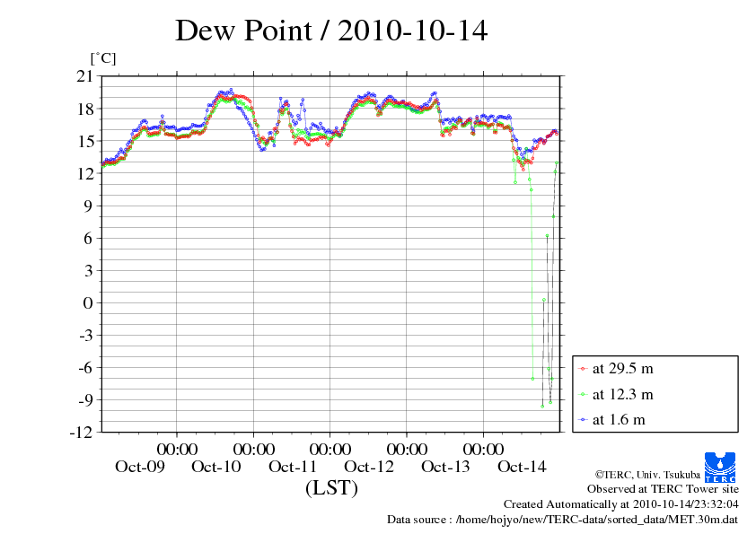Click the y-axis label '-6'
The image size is (756, 534).
point(86,368)
